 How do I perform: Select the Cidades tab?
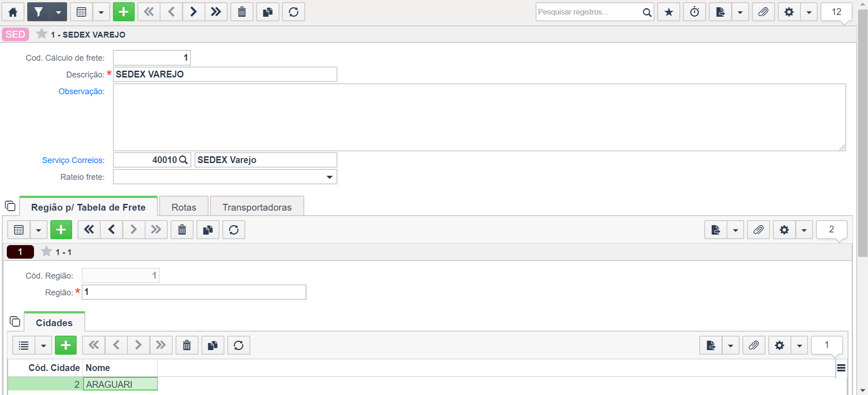(x=54, y=323)
